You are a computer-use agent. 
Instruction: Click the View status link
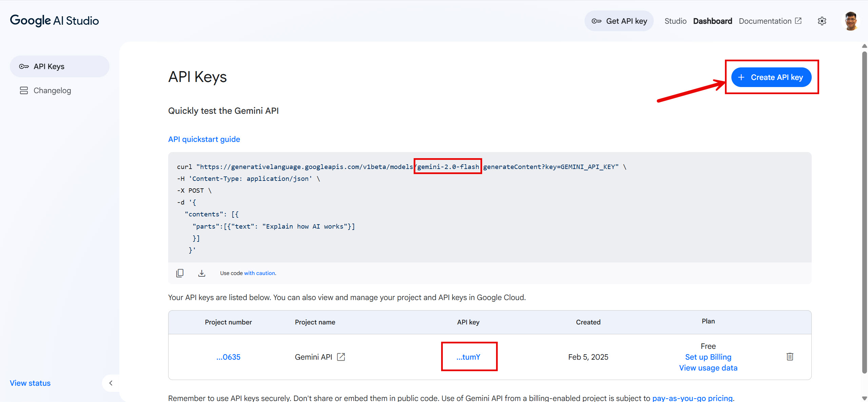[30, 383]
